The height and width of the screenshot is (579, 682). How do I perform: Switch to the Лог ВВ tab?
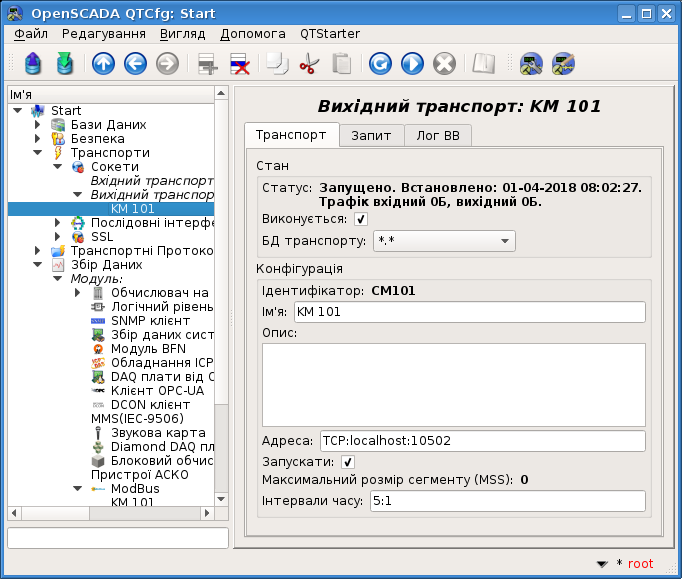point(438,136)
